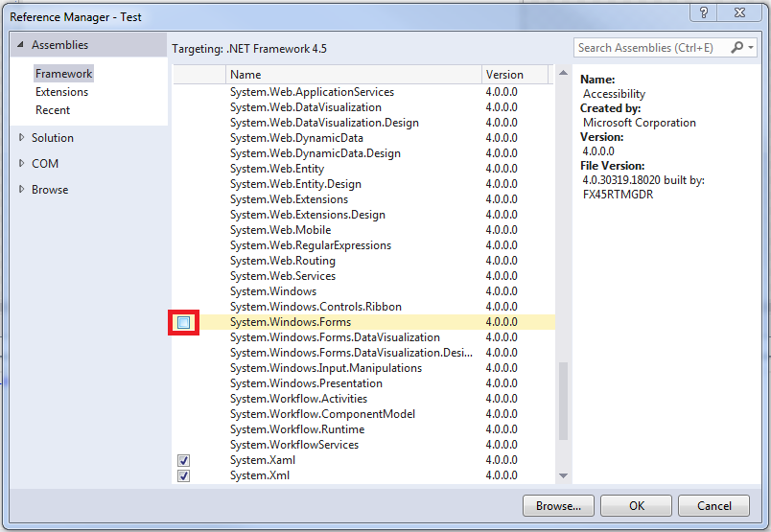Click the scrollbar down arrow
Screen dimensions: 771x532
(564, 476)
